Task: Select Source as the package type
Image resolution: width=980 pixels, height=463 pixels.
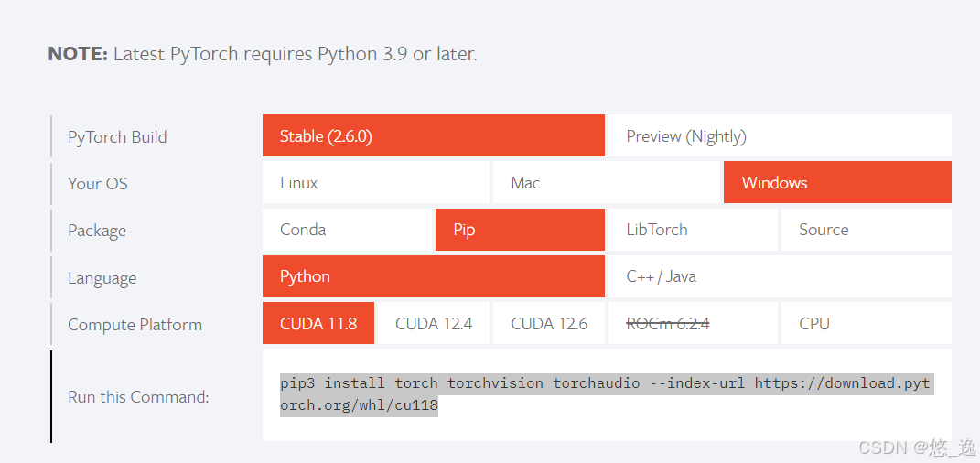Action: [867, 230]
